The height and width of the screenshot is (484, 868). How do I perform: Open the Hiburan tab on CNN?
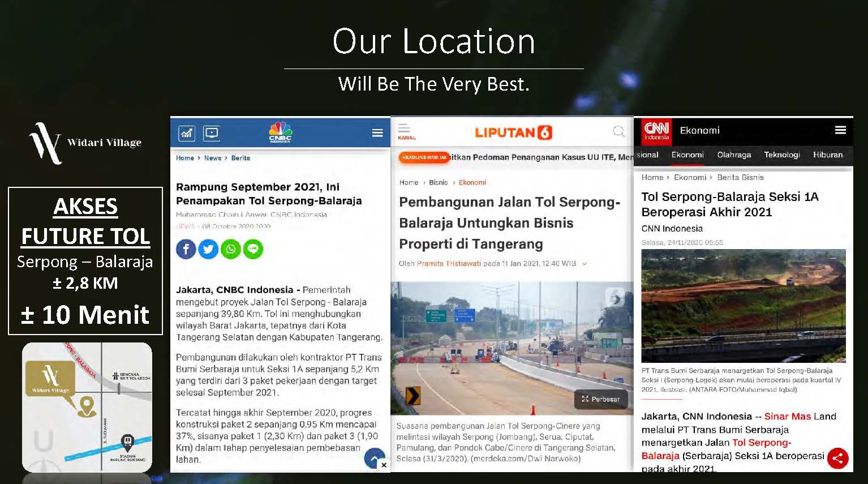tap(827, 155)
